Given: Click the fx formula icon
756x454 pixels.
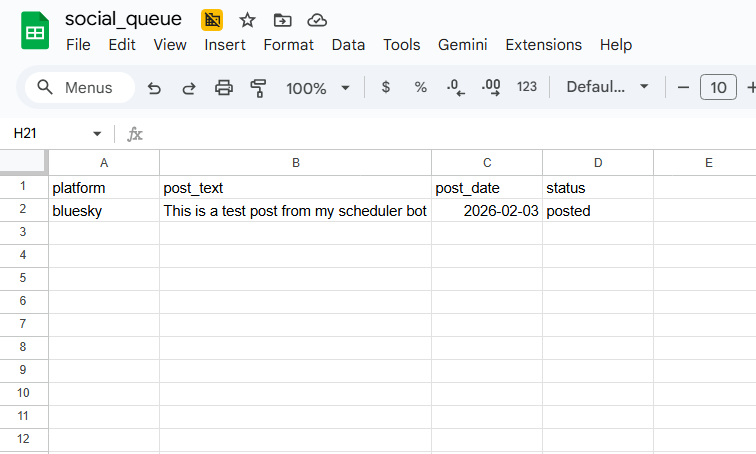Looking at the screenshot, I should (x=135, y=134).
